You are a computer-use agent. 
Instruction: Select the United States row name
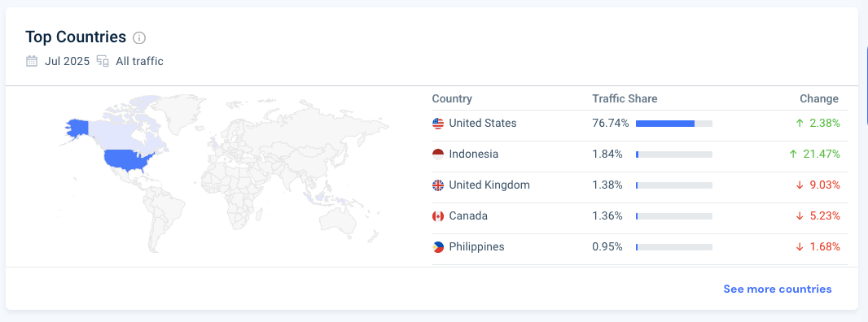483,124
